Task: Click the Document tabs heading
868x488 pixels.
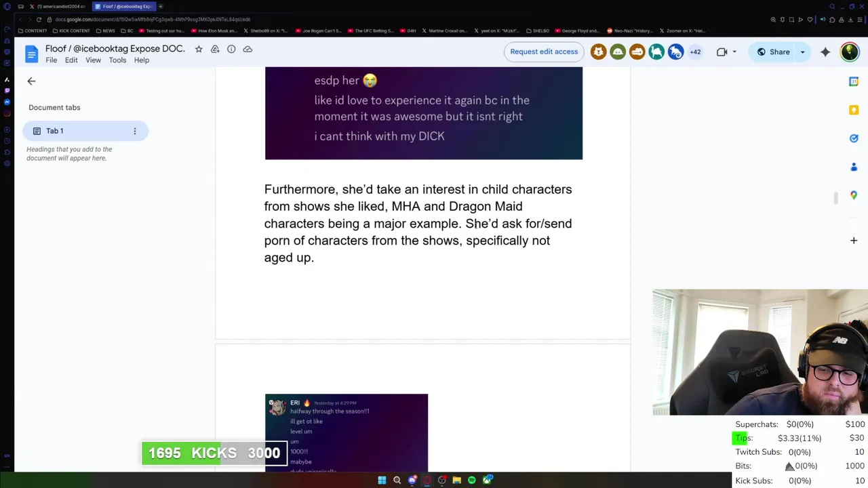Action: point(54,107)
